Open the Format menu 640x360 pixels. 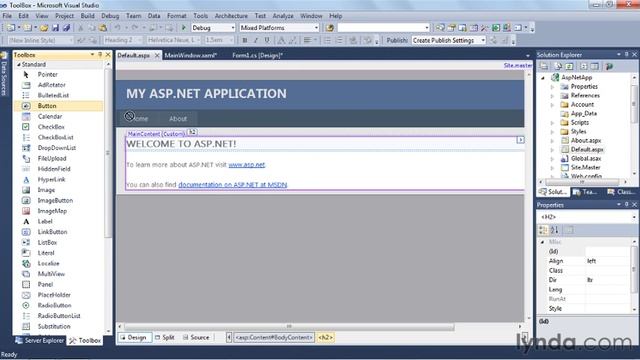click(176, 16)
